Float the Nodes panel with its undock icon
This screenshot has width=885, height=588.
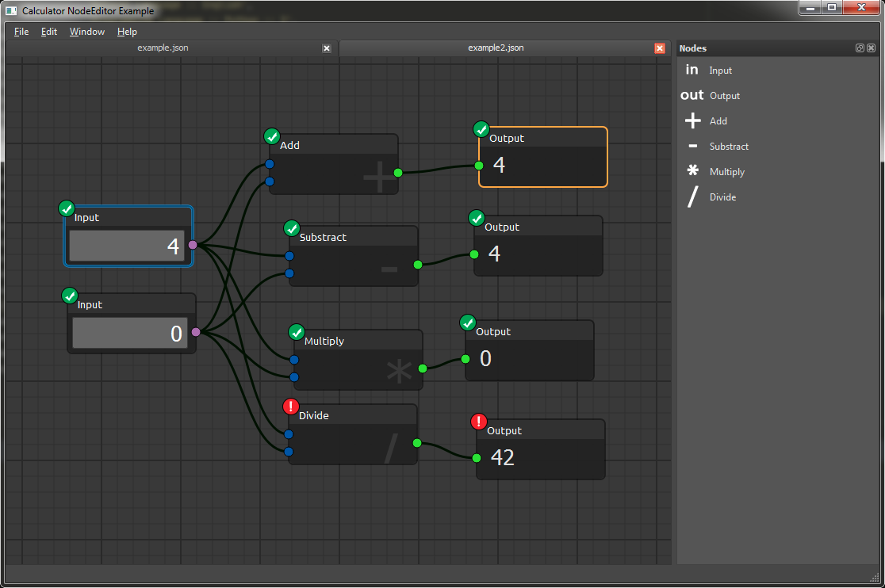(x=860, y=48)
